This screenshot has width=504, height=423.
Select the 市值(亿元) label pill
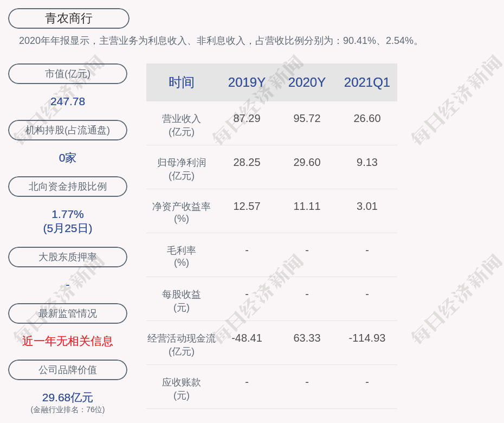point(68,74)
